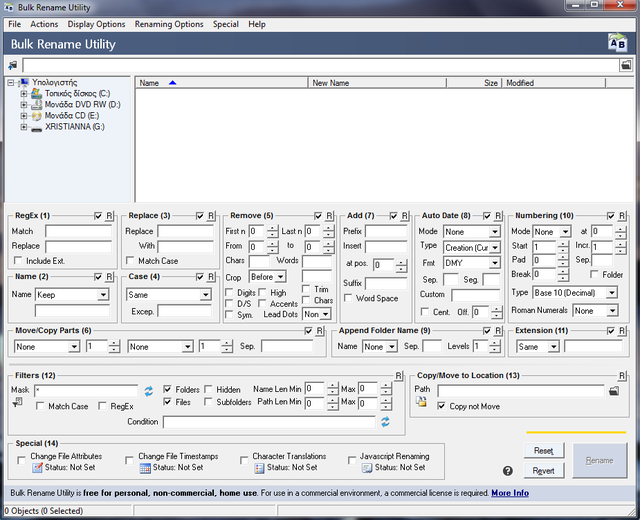The width and height of the screenshot is (640, 520).
Task: Expand the XRISTIANNA (G:) tree node
Action: point(24,127)
